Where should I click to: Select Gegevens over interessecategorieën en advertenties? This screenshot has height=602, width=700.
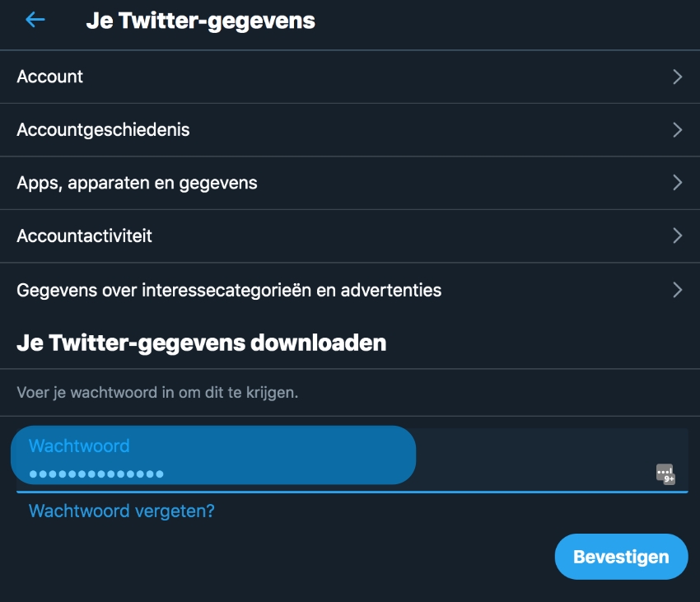click(229, 290)
